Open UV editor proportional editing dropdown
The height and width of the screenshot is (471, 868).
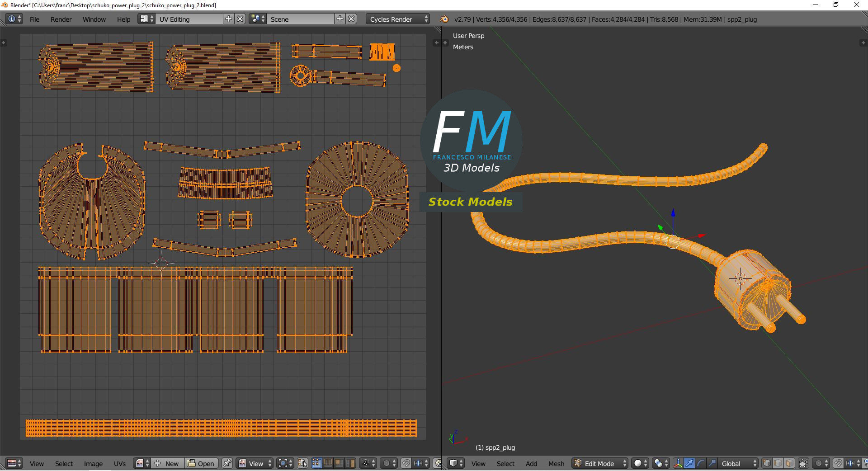[389, 463]
